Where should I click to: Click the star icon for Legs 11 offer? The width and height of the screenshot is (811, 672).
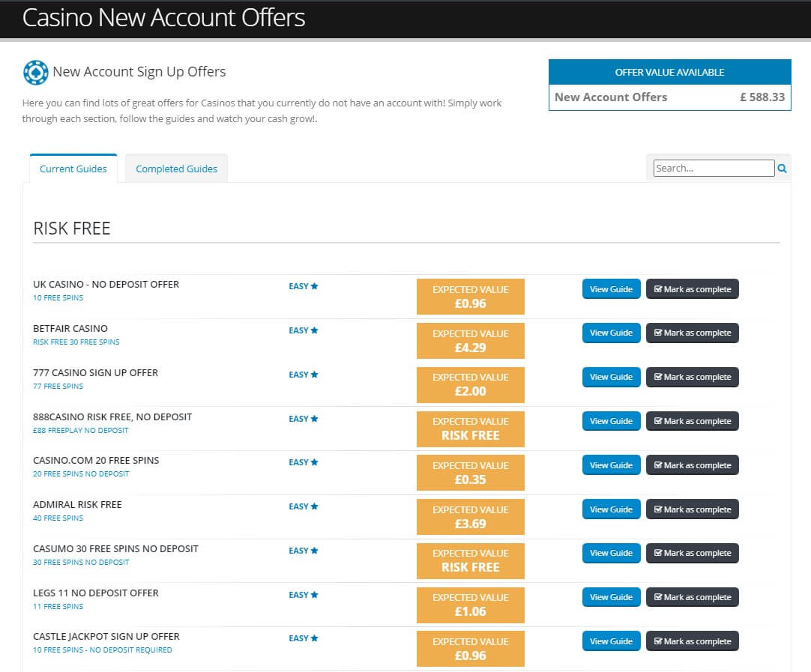(x=315, y=595)
